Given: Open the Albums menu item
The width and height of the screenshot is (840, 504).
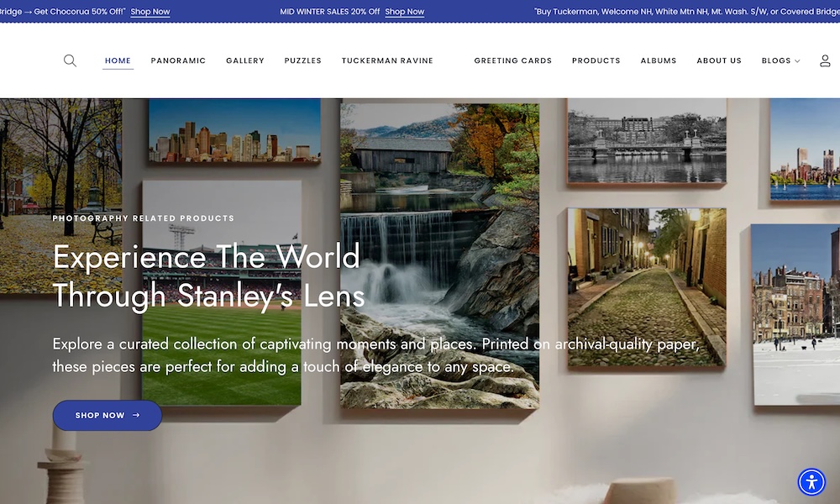Looking at the screenshot, I should click(x=659, y=60).
